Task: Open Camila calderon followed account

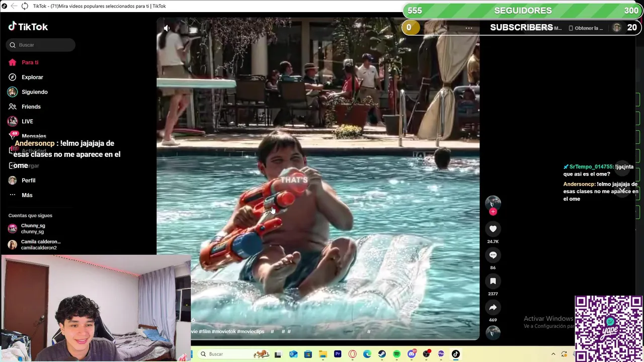Action: click(34, 245)
